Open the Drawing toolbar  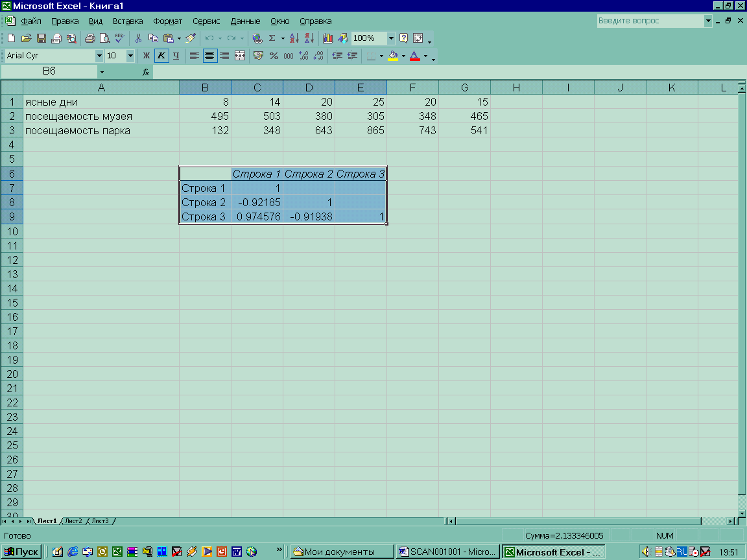(x=343, y=38)
